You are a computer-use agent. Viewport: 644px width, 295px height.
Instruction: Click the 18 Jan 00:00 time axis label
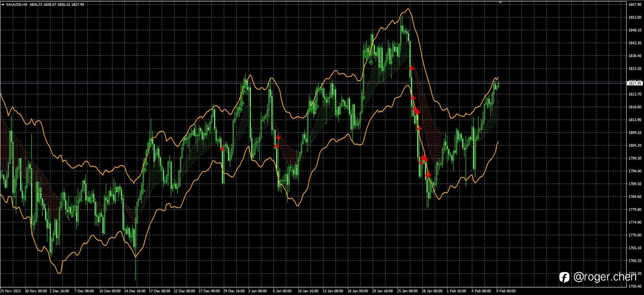(x=358, y=291)
